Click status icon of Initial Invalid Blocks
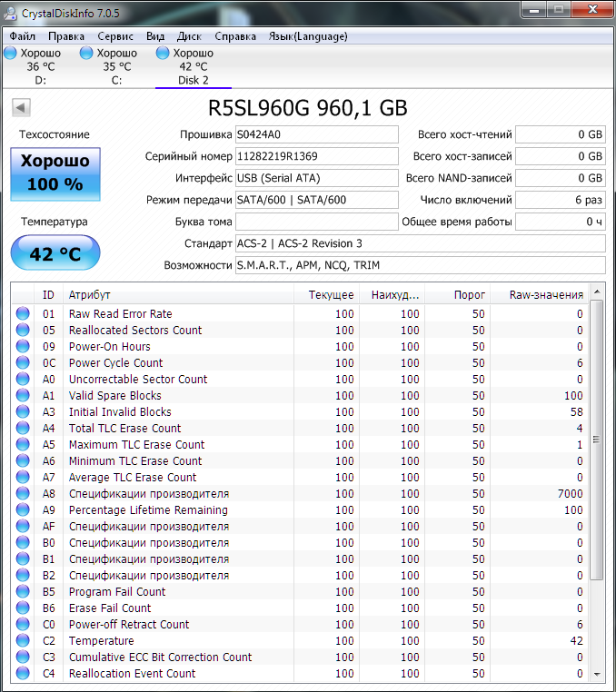616x692 pixels. [x=23, y=411]
